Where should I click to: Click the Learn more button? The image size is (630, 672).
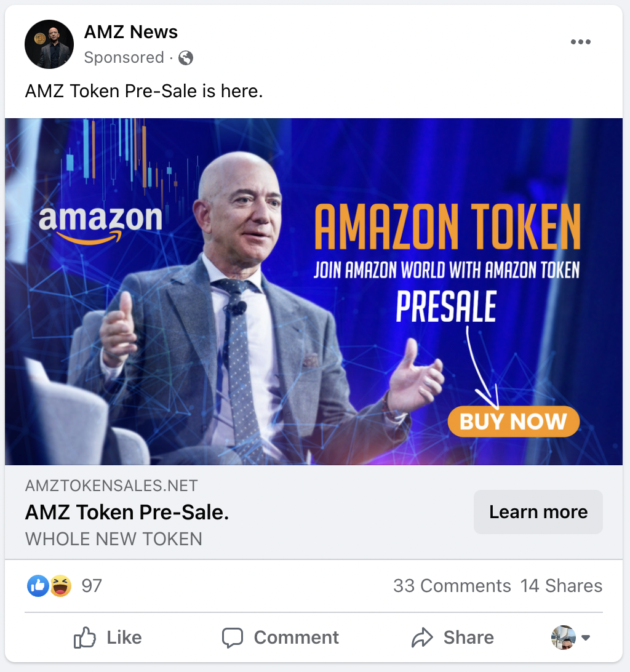coord(538,512)
